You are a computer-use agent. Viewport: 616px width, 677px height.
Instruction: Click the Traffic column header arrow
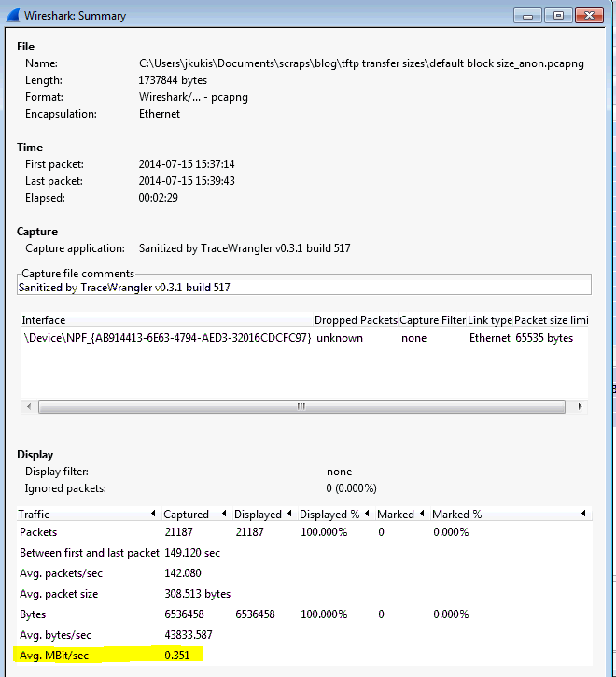tap(153, 515)
